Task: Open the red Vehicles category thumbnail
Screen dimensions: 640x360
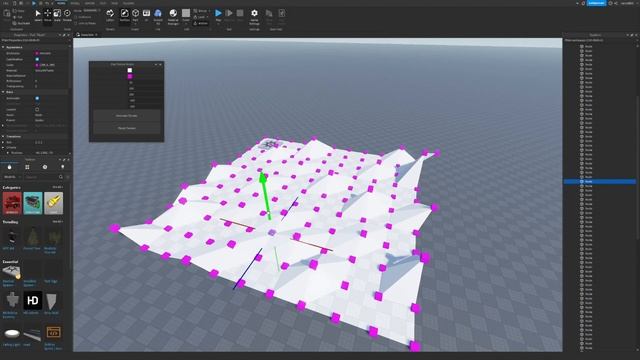Action: [x=12, y=203]
